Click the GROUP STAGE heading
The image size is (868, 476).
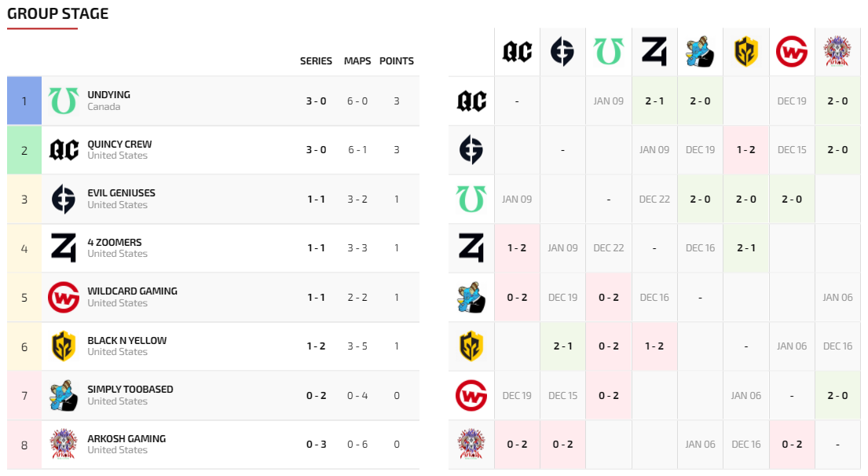[x=58, y=14]
